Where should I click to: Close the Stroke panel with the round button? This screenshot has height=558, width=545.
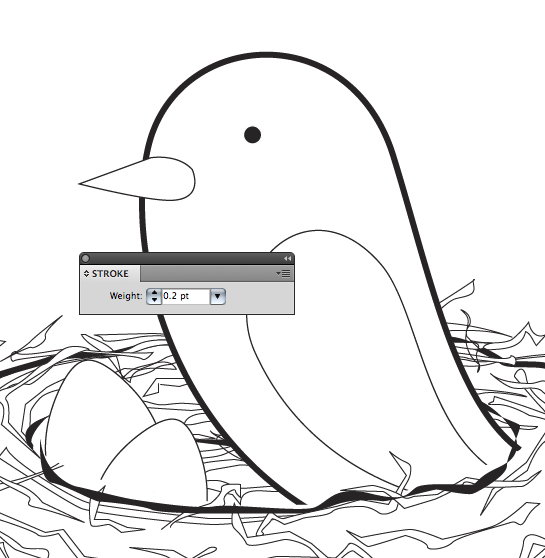(x=85, y=258)
